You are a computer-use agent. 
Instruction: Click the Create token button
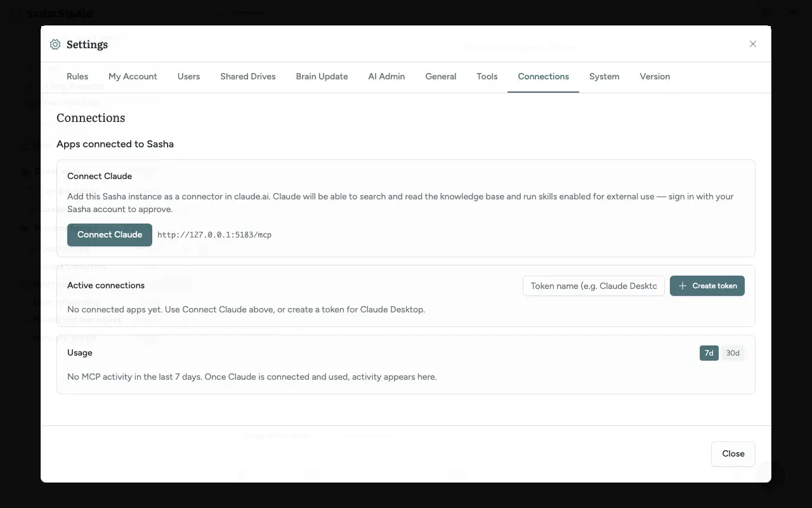coord(707,286)
